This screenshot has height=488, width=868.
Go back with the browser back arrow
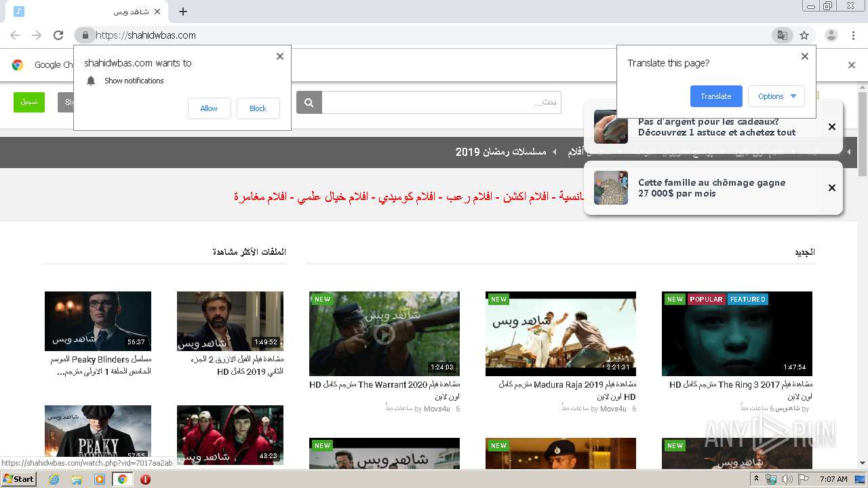point(15,35)
